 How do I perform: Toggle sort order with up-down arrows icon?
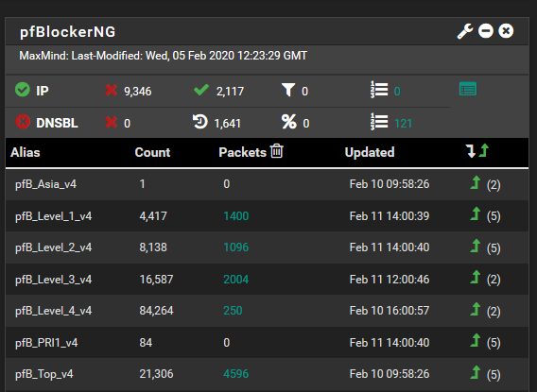[477, 151]
